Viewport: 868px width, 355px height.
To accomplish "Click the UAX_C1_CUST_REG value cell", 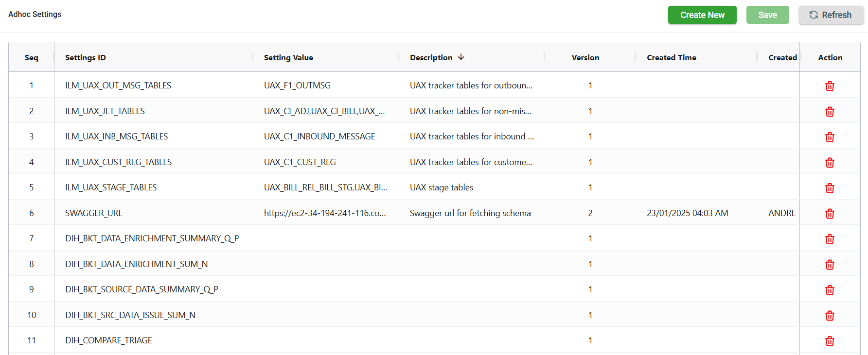I will pyautogui.click(x=300, y=162).
